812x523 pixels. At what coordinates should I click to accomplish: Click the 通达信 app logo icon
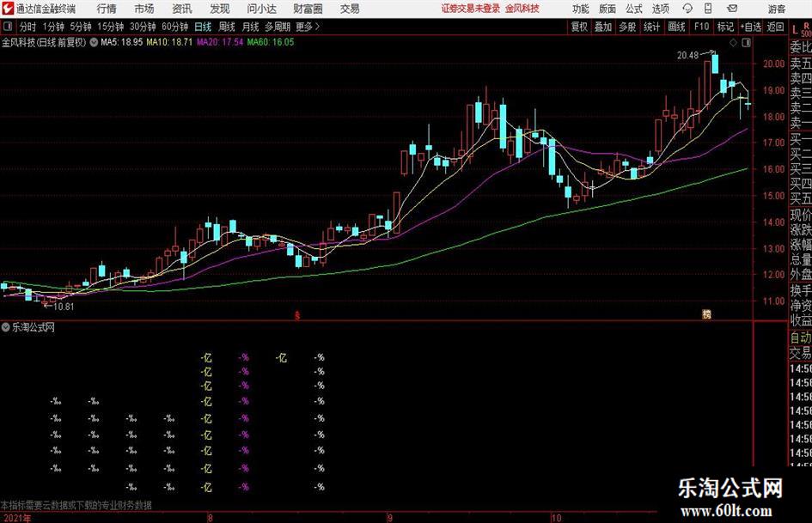pyautogui.click(x=7, y=9)
